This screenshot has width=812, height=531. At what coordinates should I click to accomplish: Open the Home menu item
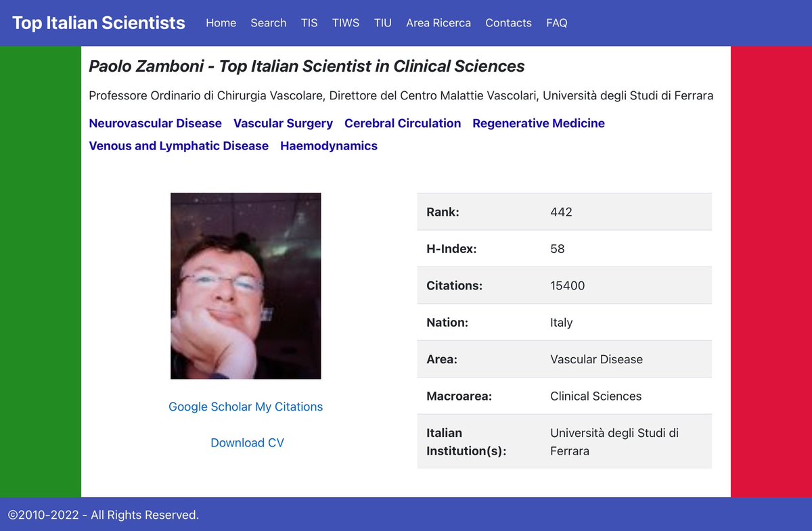coord(221,22)
